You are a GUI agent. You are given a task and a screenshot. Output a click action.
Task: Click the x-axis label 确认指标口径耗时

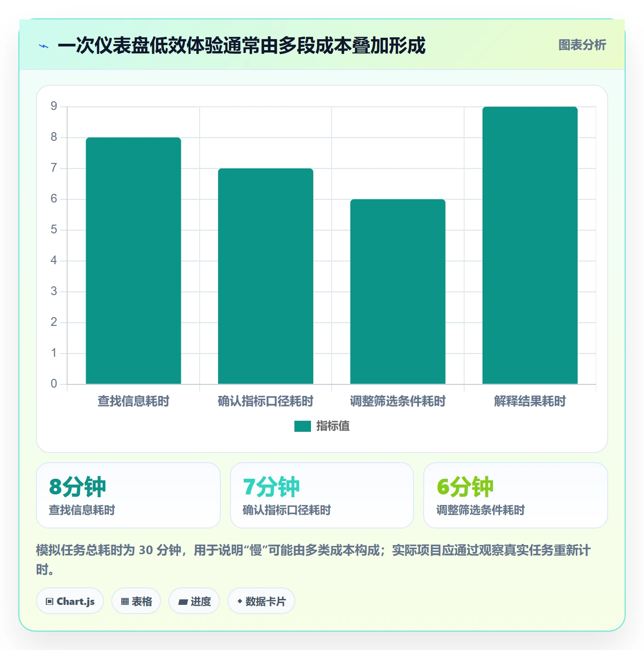click(265, 401)
